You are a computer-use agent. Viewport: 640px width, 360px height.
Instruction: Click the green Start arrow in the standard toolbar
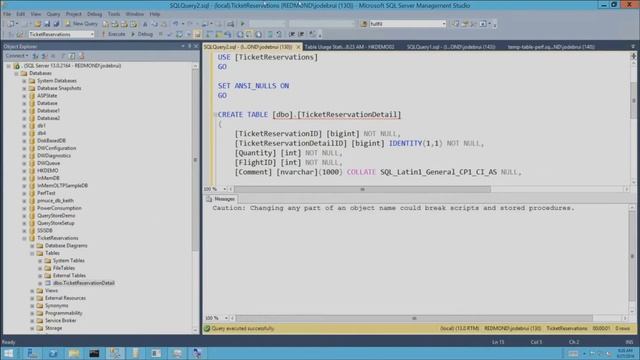pos(243,24)
